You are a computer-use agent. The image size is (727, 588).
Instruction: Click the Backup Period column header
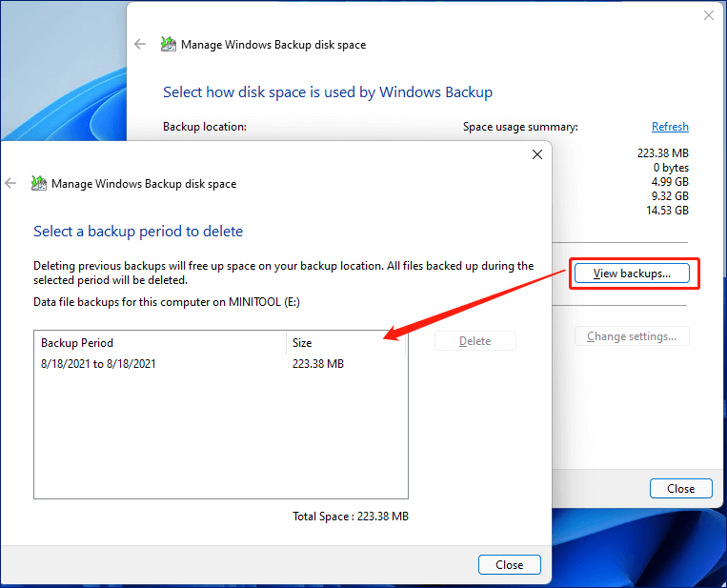coord(160,343)
